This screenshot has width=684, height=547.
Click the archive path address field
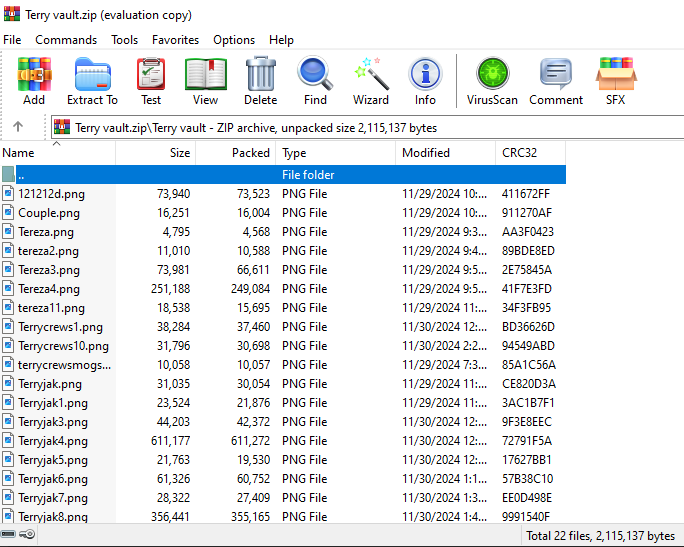pos(367,127)
